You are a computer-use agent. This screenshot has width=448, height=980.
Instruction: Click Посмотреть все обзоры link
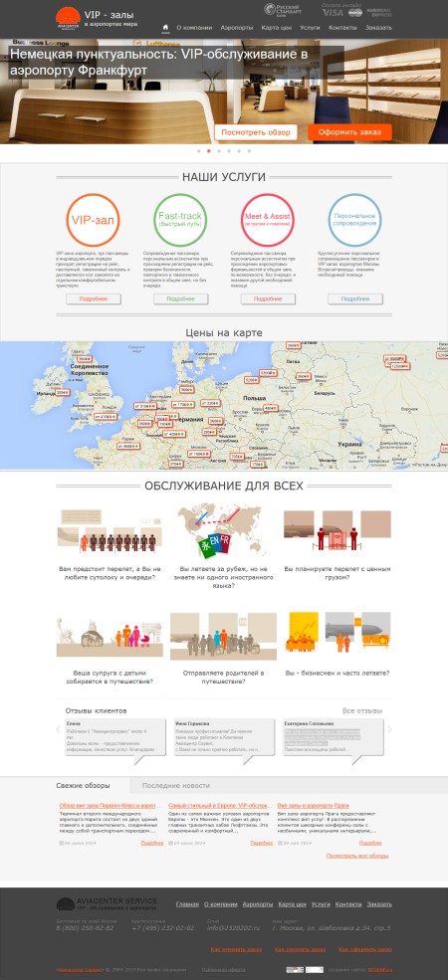[357, 855]
